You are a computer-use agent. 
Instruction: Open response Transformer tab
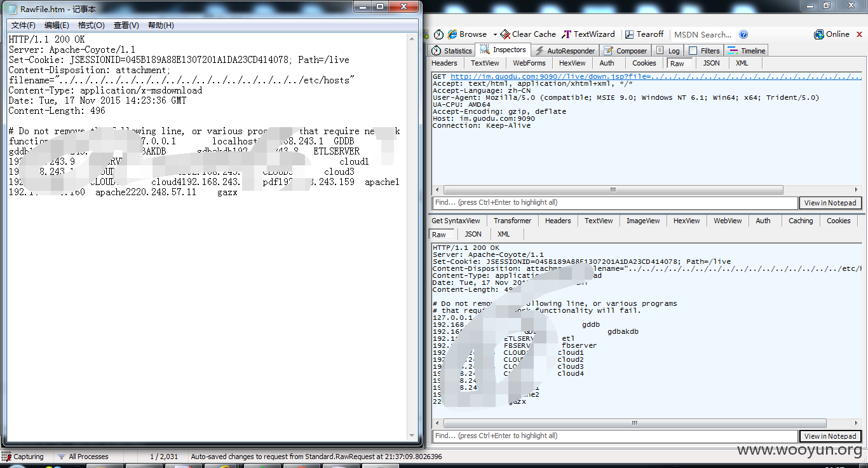[x=512, y=221]
